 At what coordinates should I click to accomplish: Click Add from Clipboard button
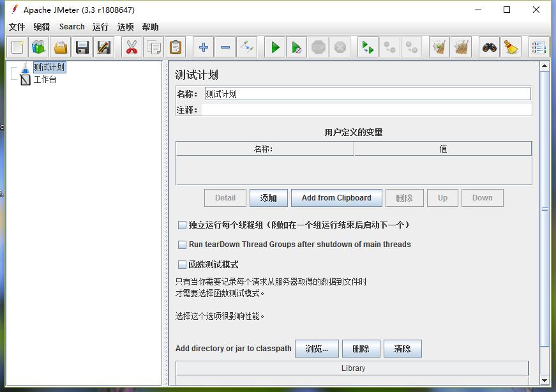pyautogui.click(x=336, y=198)
